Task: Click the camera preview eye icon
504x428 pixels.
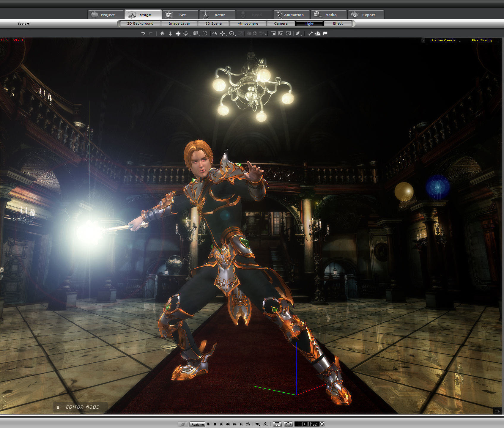Action: [x=281, y=34]
